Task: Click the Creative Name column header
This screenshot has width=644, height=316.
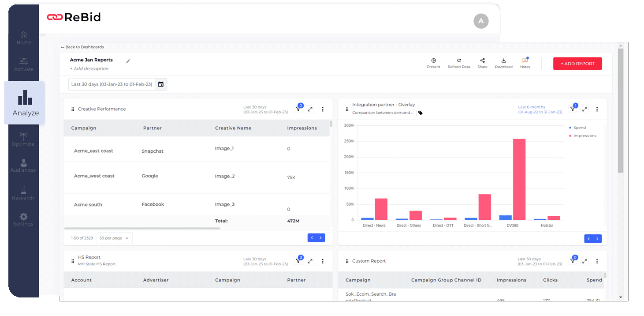Action: point(233,128)
